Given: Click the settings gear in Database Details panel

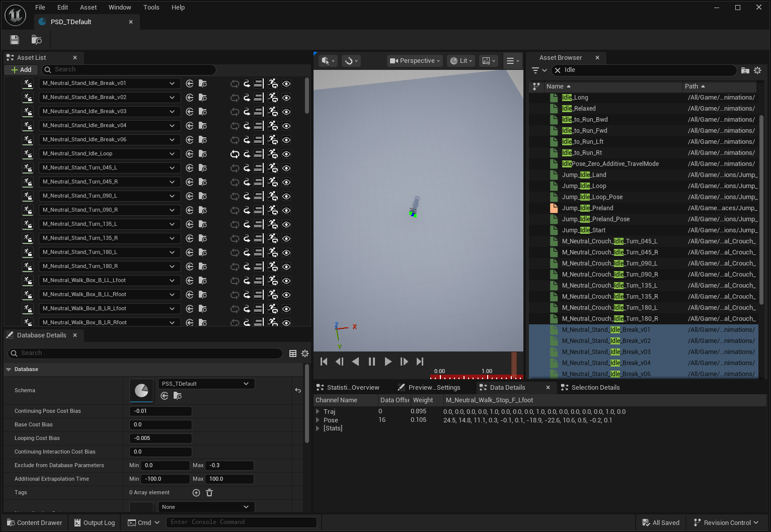Looking at the screenshot, I should [304, 353].
